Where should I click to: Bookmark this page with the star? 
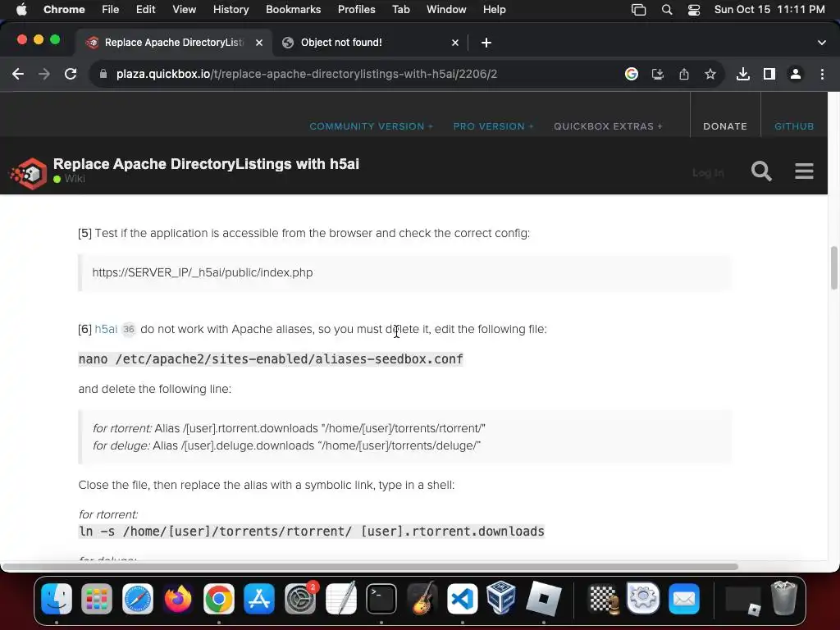[710, 74]
